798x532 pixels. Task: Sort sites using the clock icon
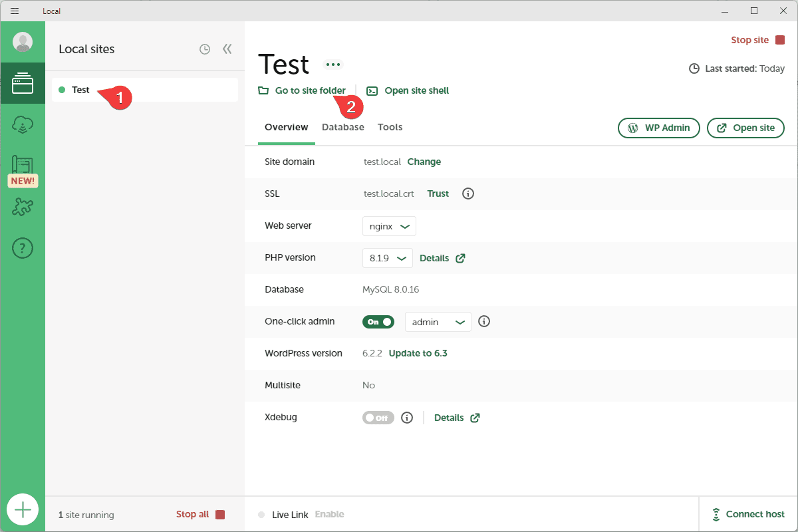205,49
